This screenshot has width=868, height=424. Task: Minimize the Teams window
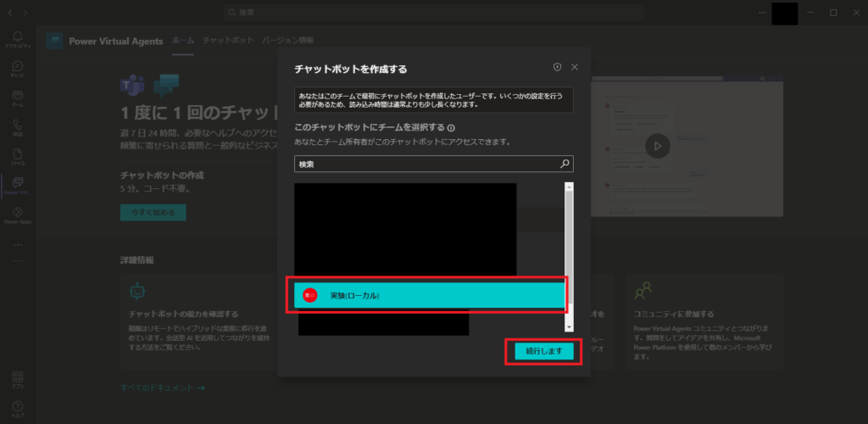click(x=811, y=12)
